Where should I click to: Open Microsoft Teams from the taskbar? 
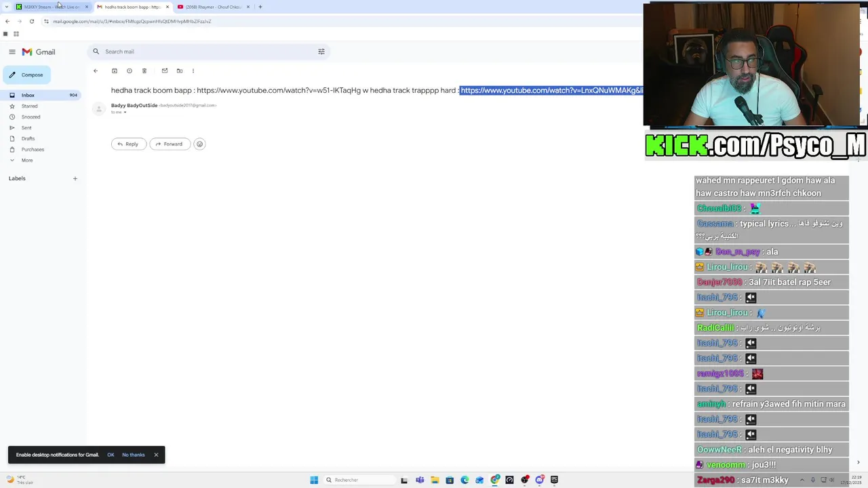420,480
